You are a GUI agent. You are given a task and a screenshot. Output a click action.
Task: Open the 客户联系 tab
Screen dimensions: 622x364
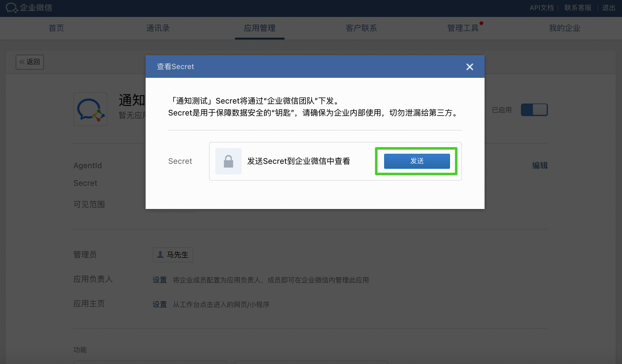361,28
